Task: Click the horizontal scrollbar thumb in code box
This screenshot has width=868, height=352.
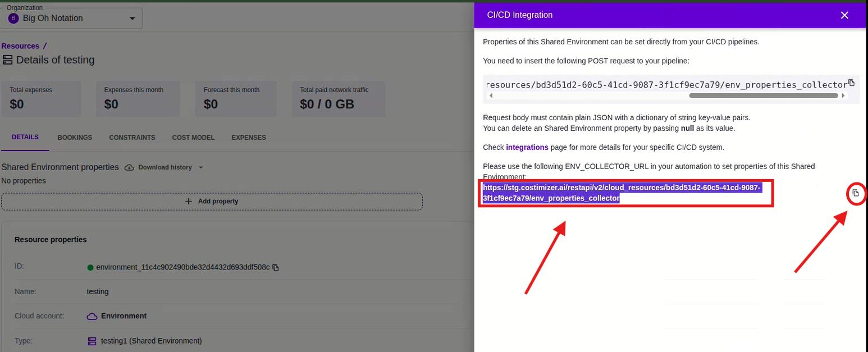Action: pyautogui.click(x=764, y=95)
